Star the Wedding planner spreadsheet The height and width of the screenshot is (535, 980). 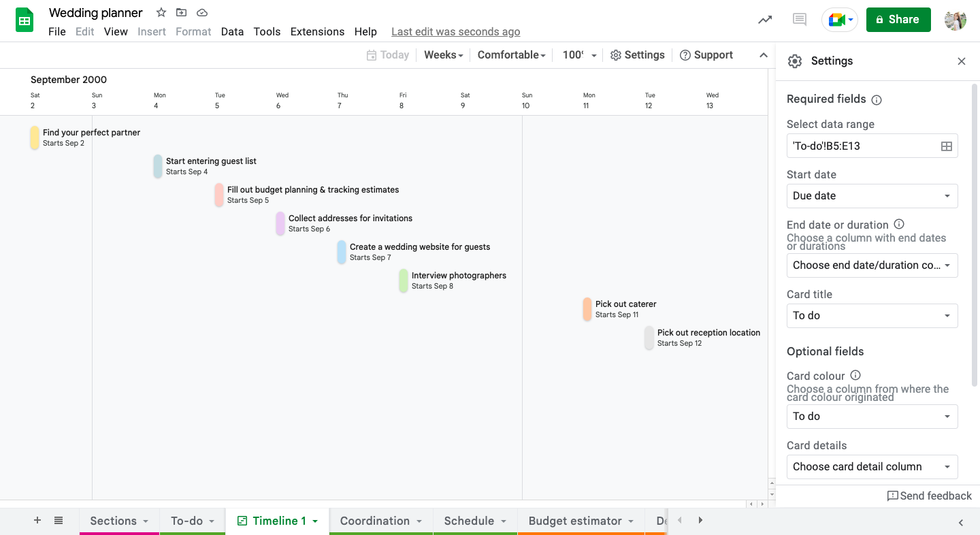(x=161, y=12)
